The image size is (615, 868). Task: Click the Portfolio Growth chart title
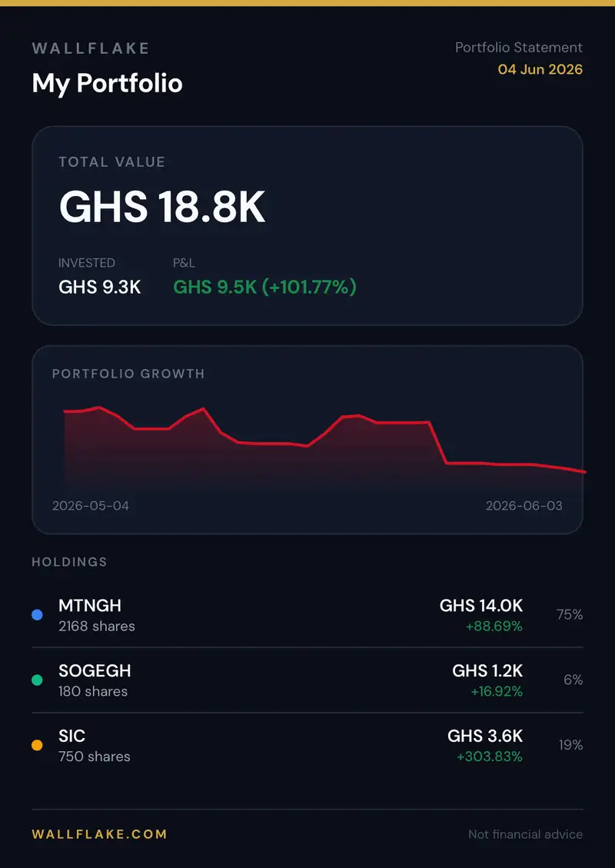coord(128,374)
